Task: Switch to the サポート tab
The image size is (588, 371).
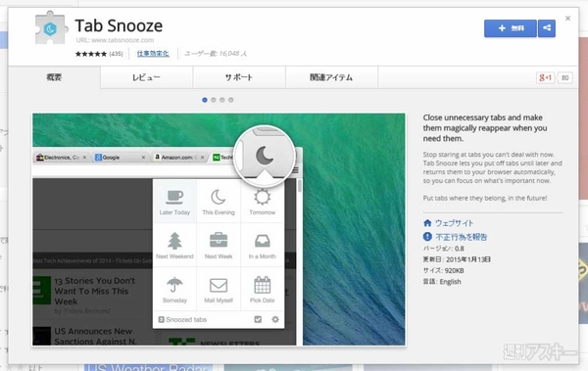Action: (239, 77)
